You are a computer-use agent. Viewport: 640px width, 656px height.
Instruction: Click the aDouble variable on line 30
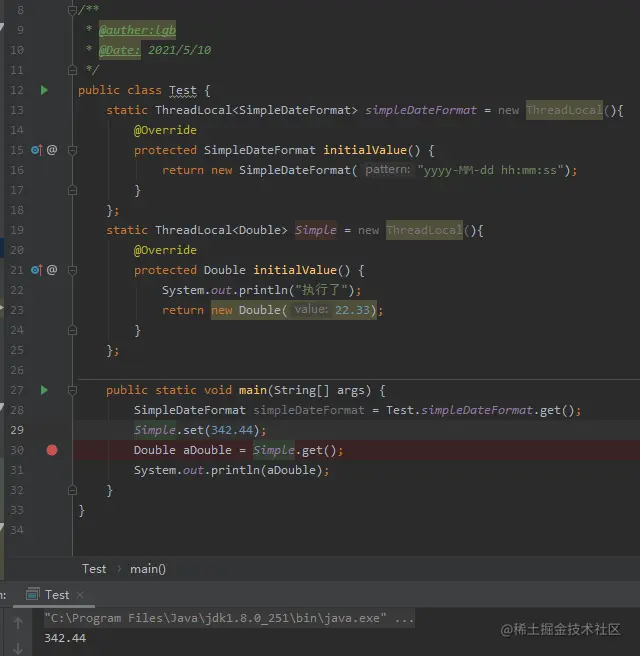207,450
